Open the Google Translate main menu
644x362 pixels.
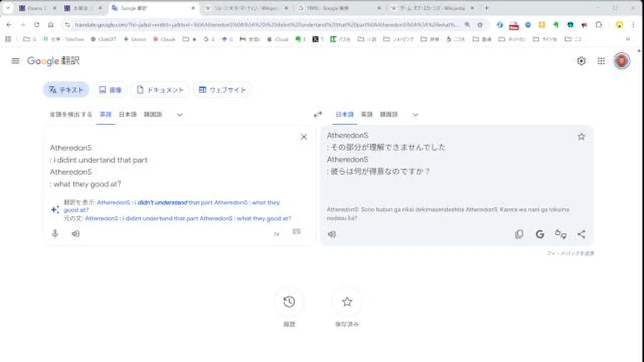15,61
